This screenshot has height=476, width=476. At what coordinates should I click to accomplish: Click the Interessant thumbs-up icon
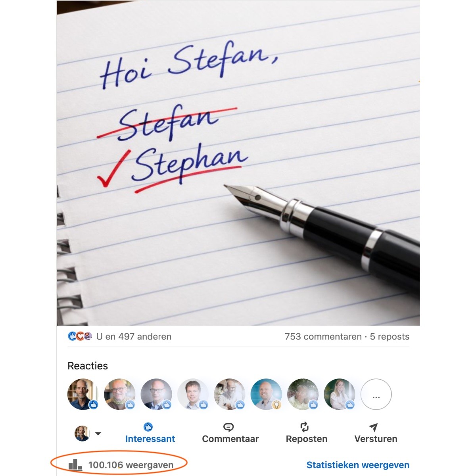(x=148, y=427)
